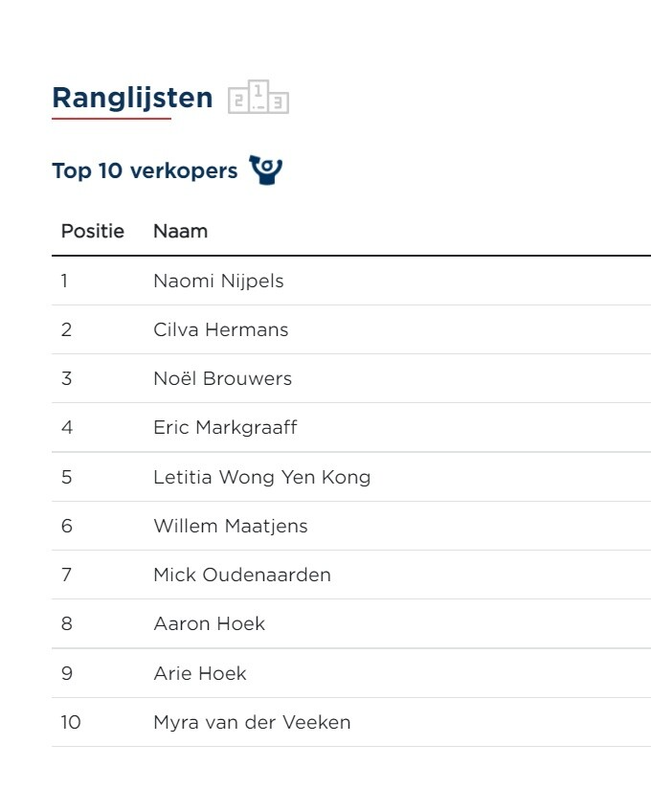The width and height of the screenshot is (651, 812).
Task: Select Myra van der Veeken
Action: coord(252,722)
